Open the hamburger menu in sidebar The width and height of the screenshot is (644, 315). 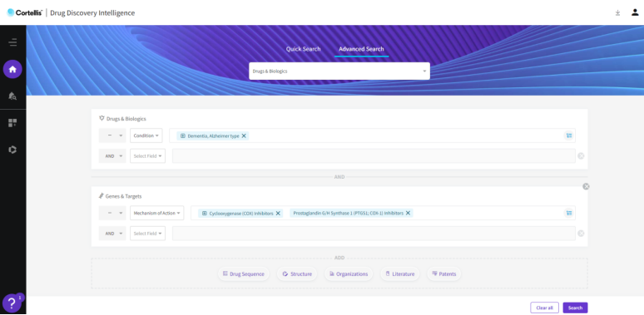[12, 42]
